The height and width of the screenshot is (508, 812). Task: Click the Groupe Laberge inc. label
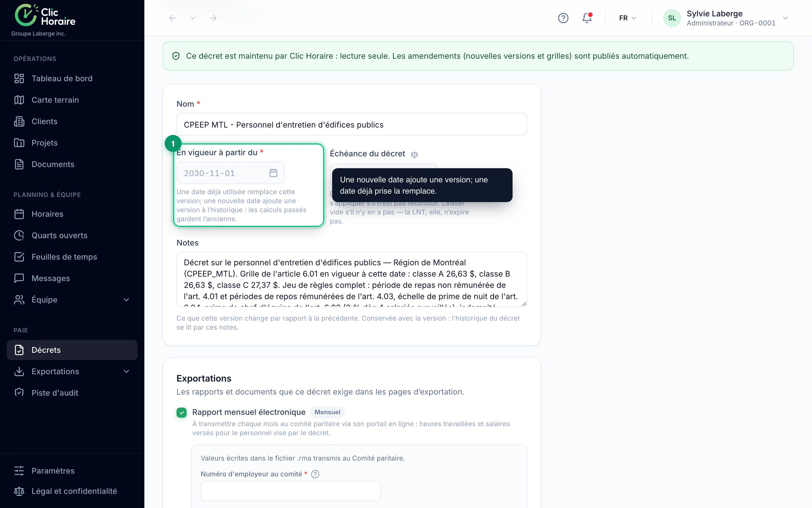[39, 34]
